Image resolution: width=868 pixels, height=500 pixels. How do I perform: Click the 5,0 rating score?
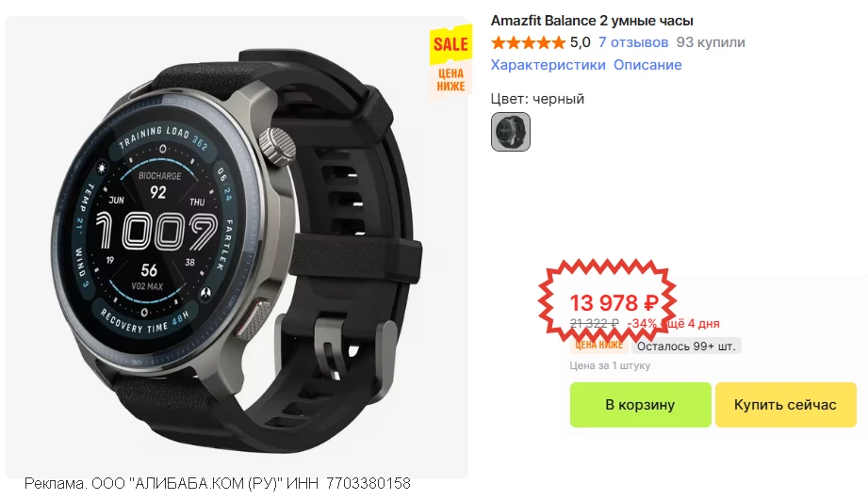(x=581, y=42)
